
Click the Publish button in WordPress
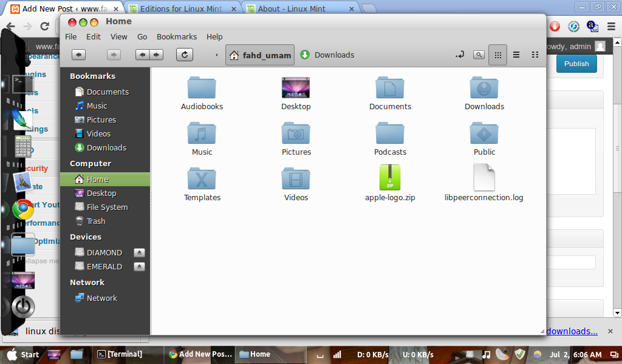tap(576, 63)
